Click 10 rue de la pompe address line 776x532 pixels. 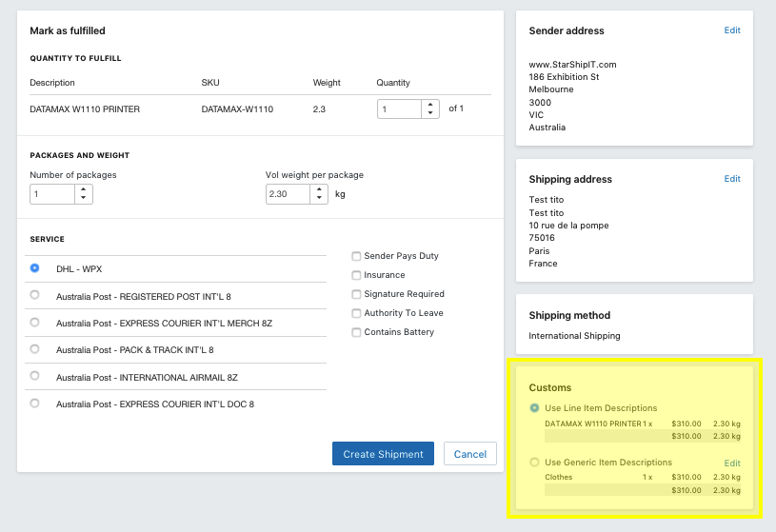pyautogui.click(x=568, y=226)
